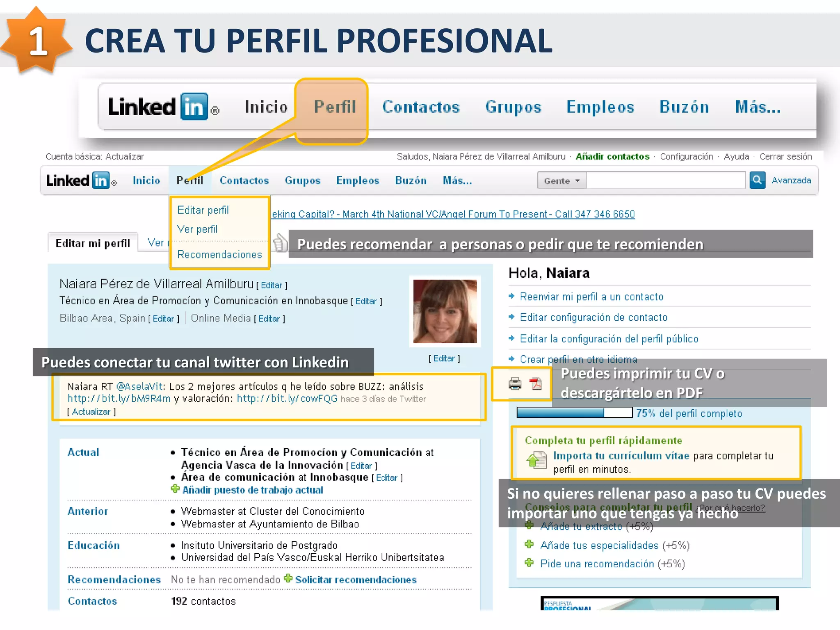The image size is (840, 630).
Task: Click Importa tu currículum vitae link
Action: click(x=621, y=456)
